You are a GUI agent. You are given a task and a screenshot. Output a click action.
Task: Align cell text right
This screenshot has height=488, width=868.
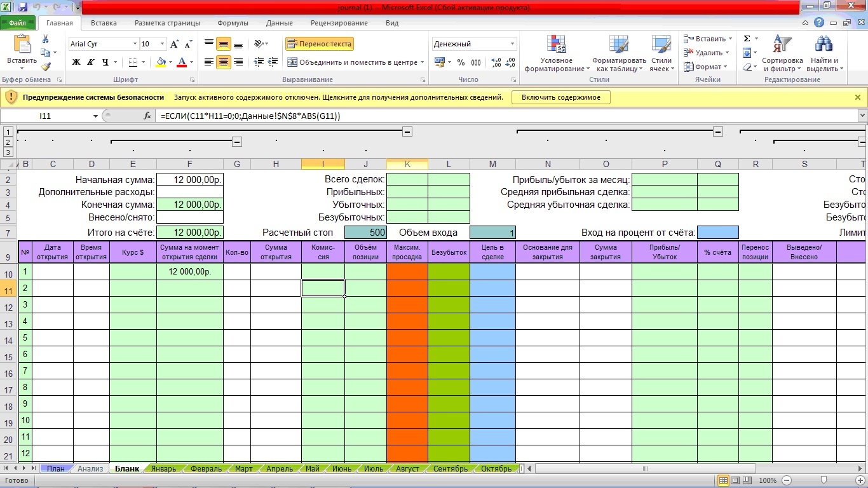(x=238, y=62)
